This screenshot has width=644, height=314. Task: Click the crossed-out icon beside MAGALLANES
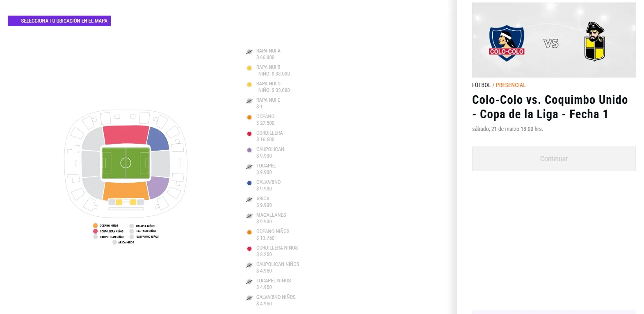tap(249, 216)
